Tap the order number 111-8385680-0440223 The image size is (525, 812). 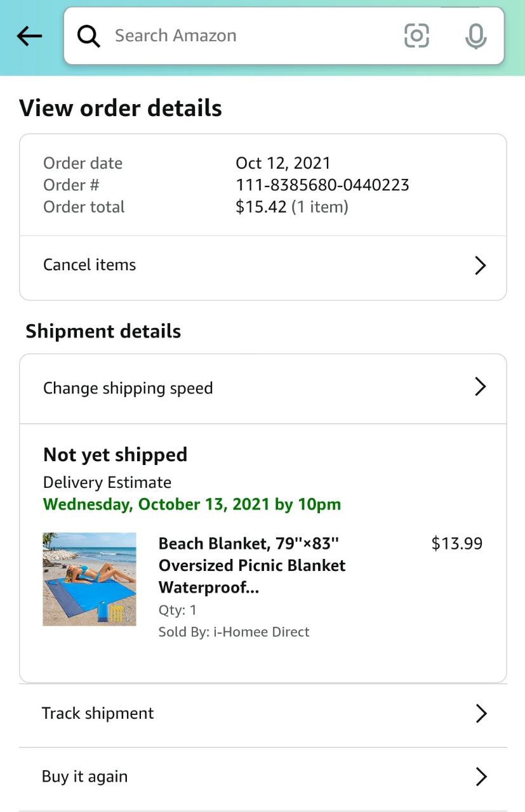[322, 185]
